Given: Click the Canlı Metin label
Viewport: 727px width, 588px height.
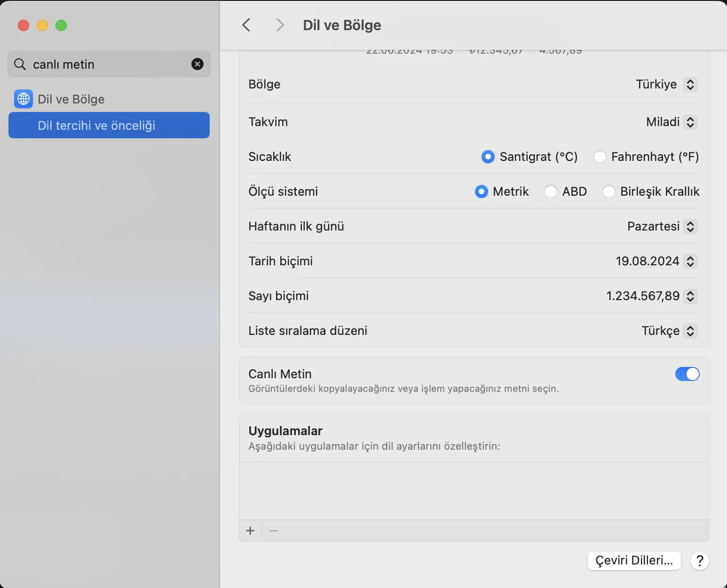Looking at the screenshot, I should click(x=280, y=374).
